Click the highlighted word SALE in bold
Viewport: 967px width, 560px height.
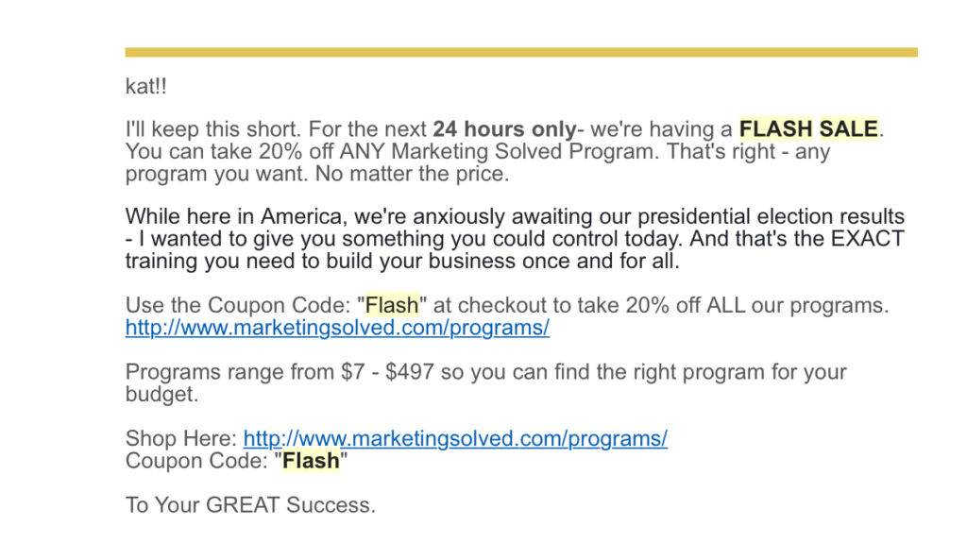tap(849, 128)
